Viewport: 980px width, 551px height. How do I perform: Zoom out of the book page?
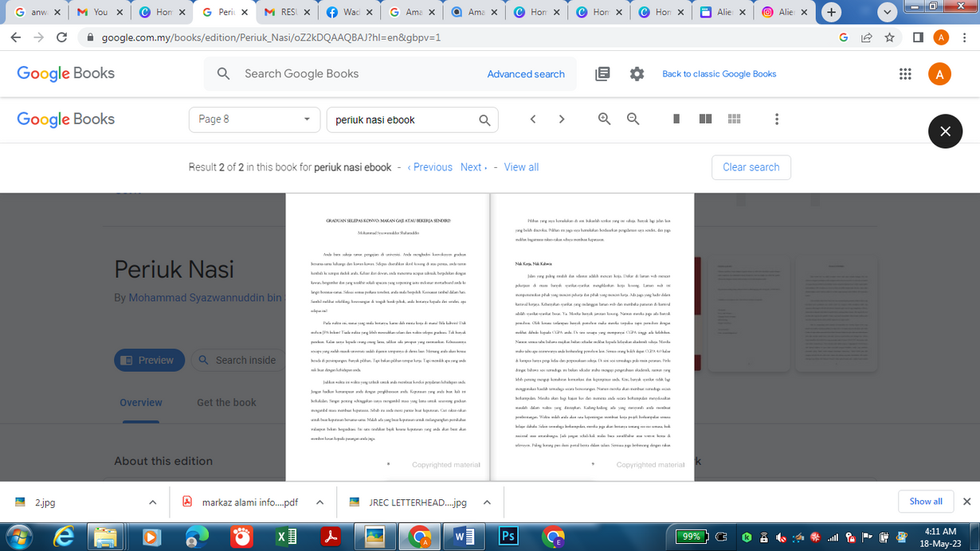click(633, 119)
